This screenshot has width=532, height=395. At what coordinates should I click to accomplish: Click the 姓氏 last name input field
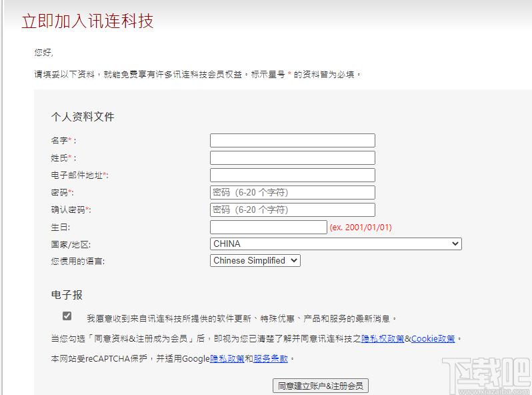pyautogui.click(x=293, y=157)
